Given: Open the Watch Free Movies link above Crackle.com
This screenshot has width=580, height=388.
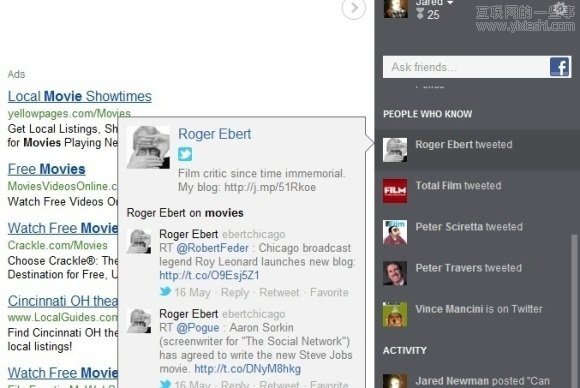Looking at the screenshot, I should click(63, 228).
